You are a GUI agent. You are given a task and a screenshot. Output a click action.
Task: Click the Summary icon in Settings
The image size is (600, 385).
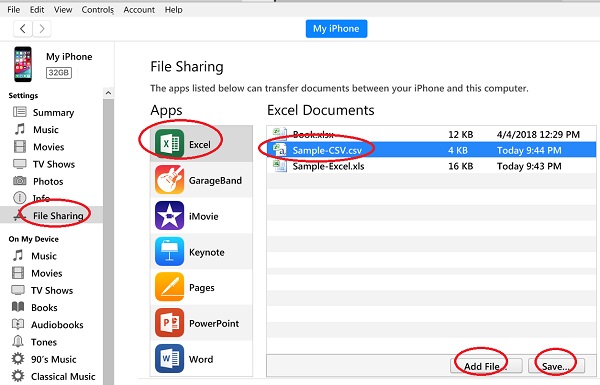(20, 112)
